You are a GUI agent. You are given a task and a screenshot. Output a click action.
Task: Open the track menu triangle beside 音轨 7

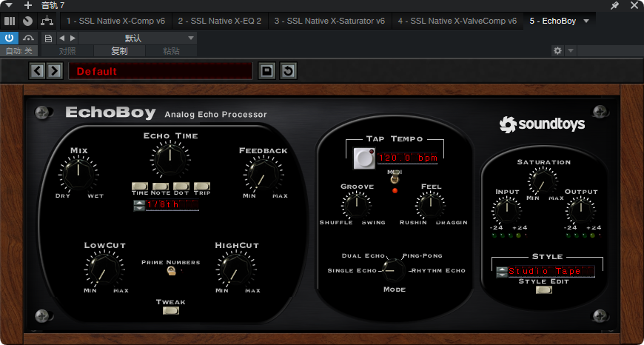pos(10,5)
